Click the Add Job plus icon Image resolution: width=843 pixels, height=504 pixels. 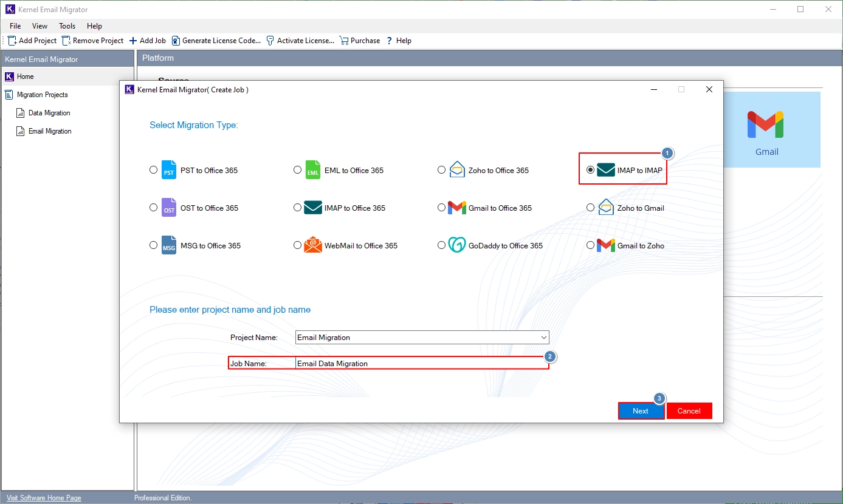tap(133, 41)
